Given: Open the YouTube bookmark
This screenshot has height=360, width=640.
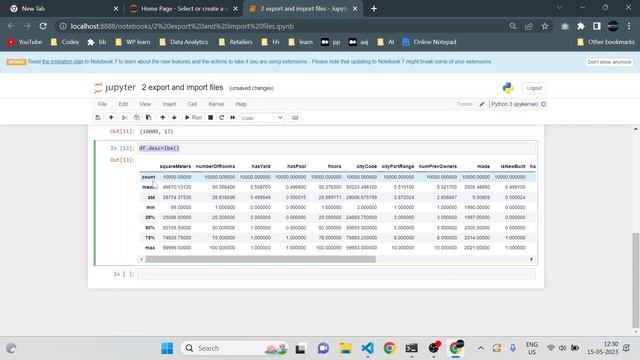Looking at the screenshot, I should click(x=24, y=42).
